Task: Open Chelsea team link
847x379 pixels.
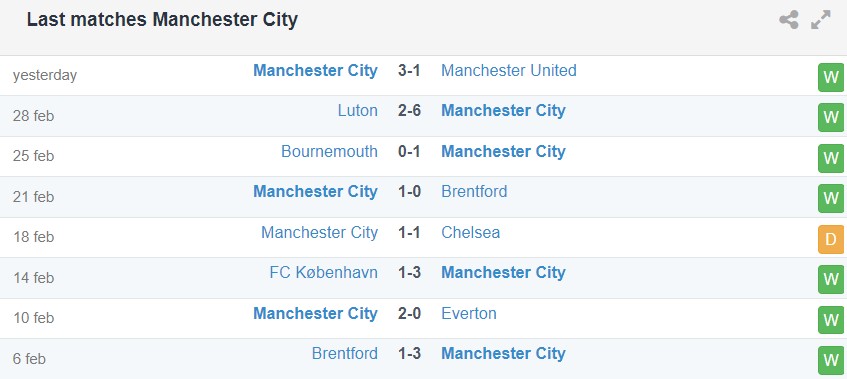Action: click(470, 232)
